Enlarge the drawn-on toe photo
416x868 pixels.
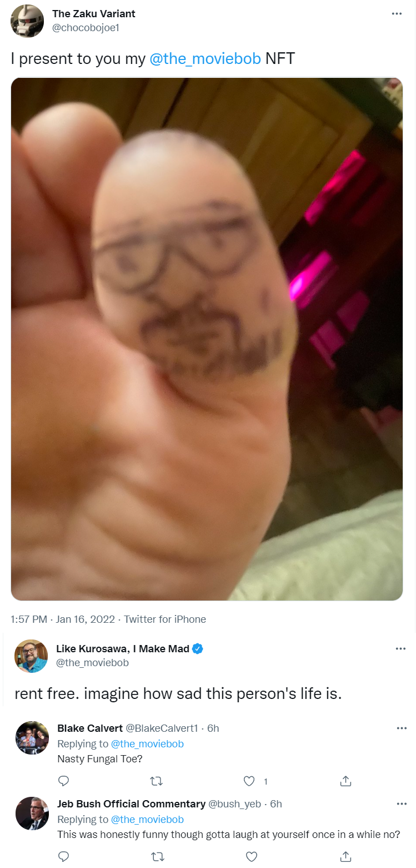(207, 339)
